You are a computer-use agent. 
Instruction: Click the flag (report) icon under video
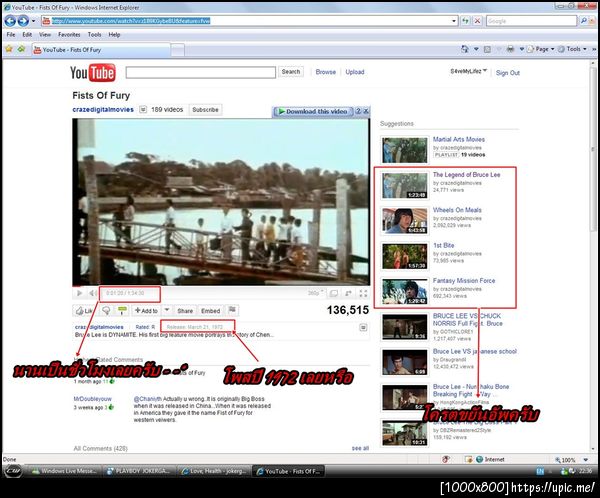pyautogui.click(x=232, y=310)
